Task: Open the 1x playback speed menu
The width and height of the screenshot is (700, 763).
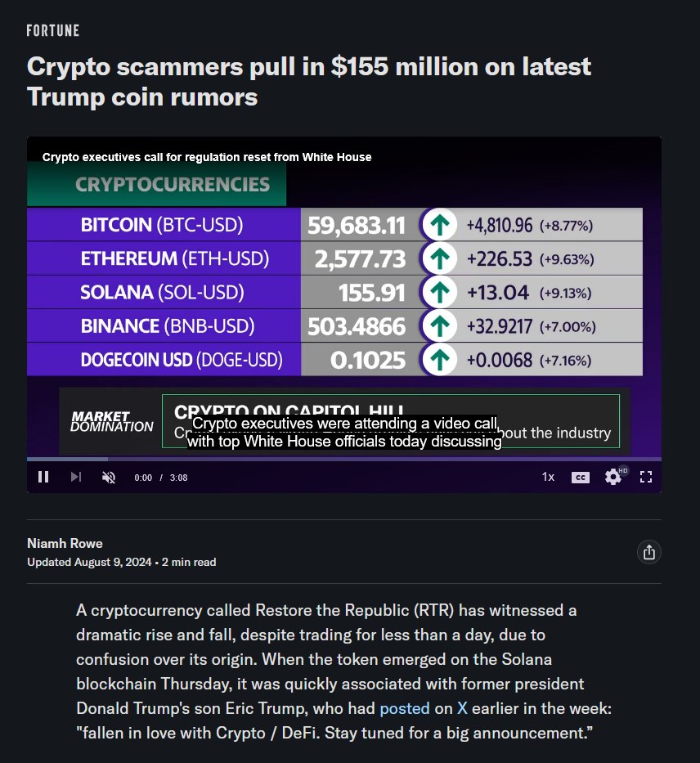Action: point(548,477)
